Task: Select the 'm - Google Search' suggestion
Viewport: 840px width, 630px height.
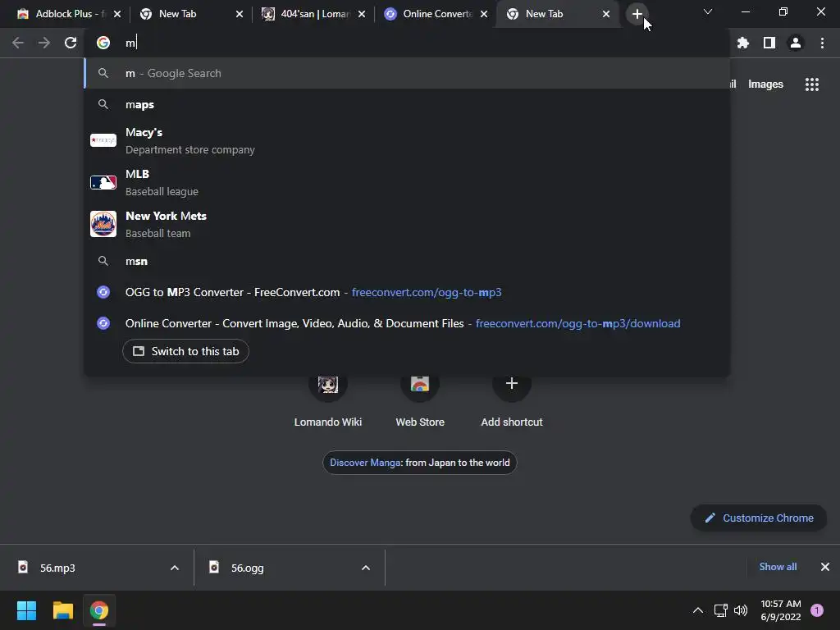Action: pyautogui.click(x=407, y=73)
